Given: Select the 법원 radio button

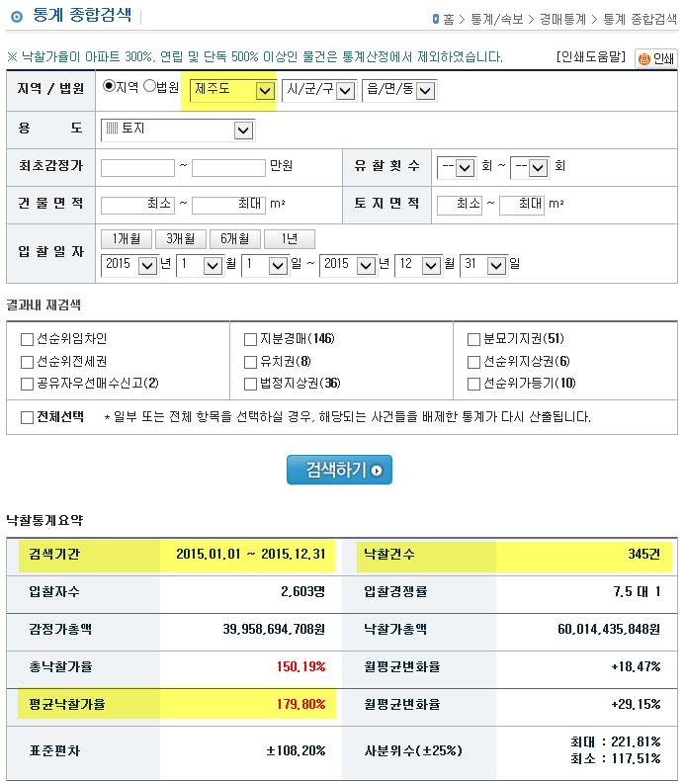Looking at the screenshot, I should pos(149,86).
